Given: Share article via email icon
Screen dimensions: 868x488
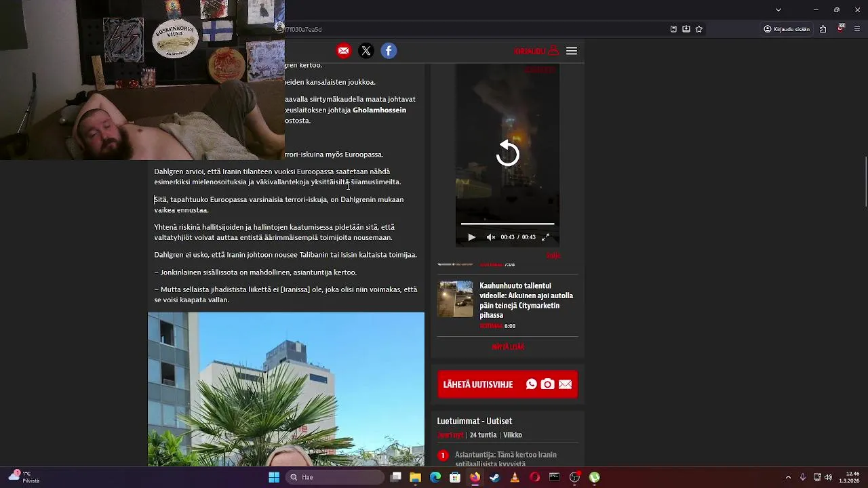Looking at the screenshot, I should 344,51.
